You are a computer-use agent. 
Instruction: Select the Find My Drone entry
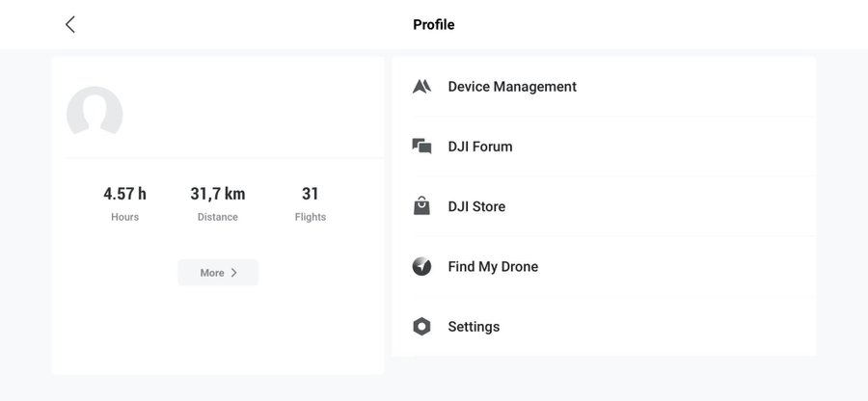(x=493, y=267)
